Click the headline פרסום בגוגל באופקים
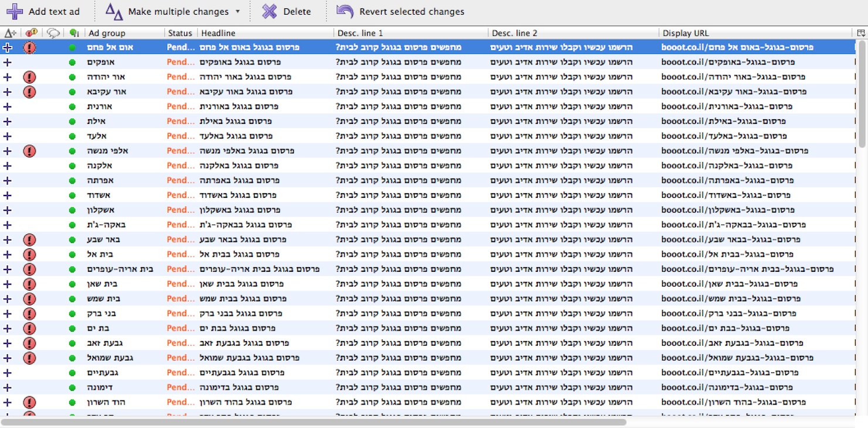This screenshot has width=868, height=428. 240,62
